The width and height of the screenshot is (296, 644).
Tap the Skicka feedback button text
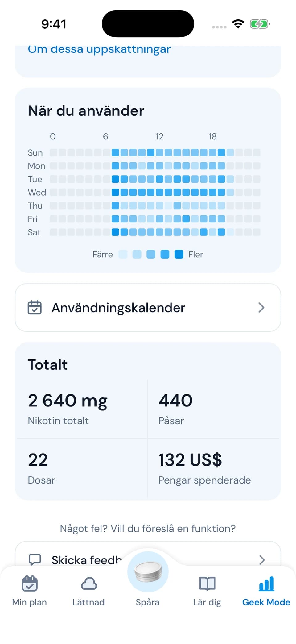point(87,560)
